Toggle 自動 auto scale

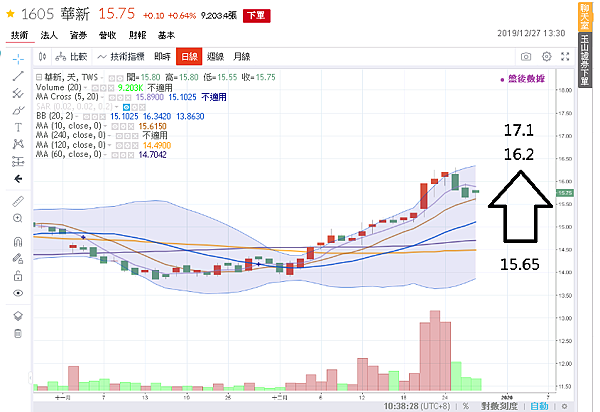click(x=539, y=406)
